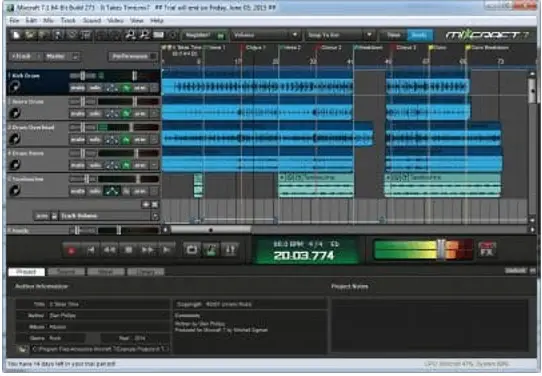The width and height of the screenshot is (542, 376).
Task: Rewind to start of project
Action: [91, 250]
